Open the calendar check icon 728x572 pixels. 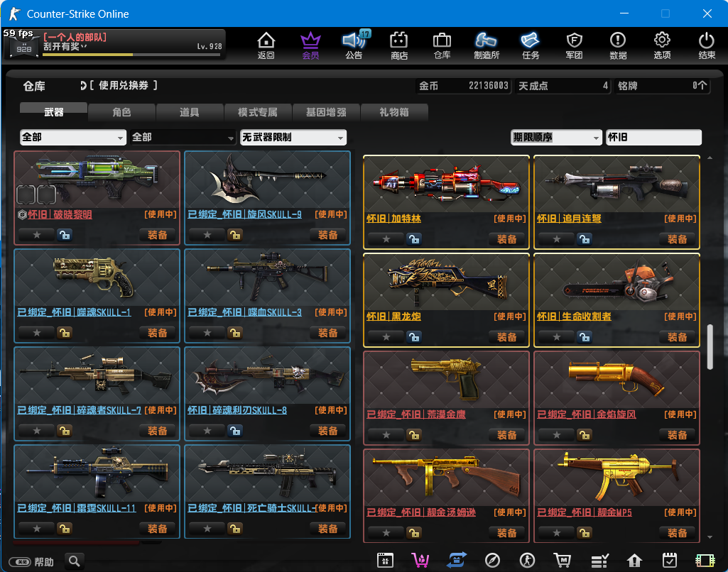click(670, 561)
